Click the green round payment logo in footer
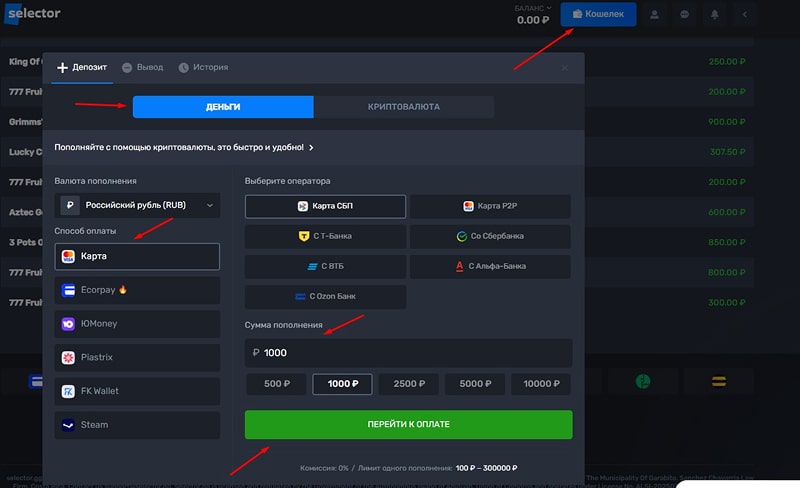800x488 pixels. point(643,381)
